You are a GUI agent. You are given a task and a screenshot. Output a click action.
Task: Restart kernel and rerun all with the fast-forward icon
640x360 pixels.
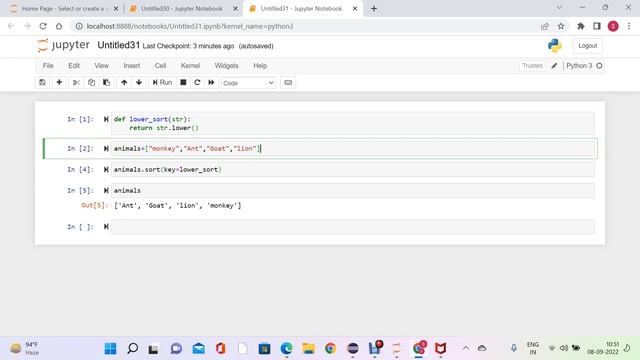coord(211,82)
